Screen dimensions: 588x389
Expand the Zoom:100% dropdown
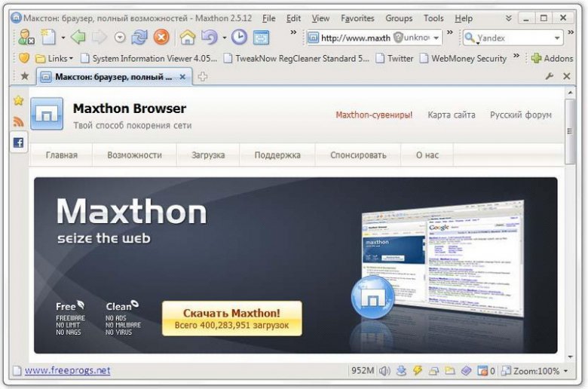565,371
